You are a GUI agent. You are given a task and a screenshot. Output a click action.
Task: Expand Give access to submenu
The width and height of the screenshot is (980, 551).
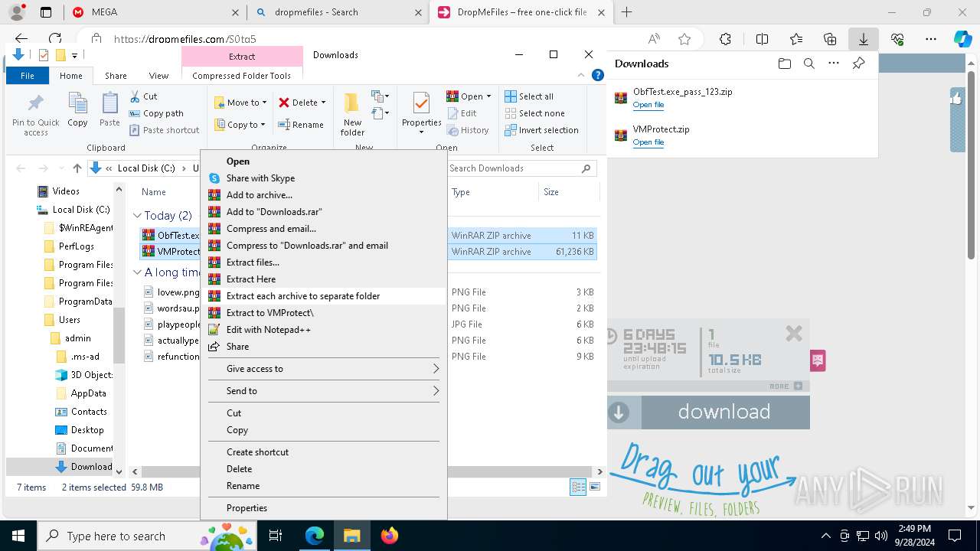coord(323,369)
